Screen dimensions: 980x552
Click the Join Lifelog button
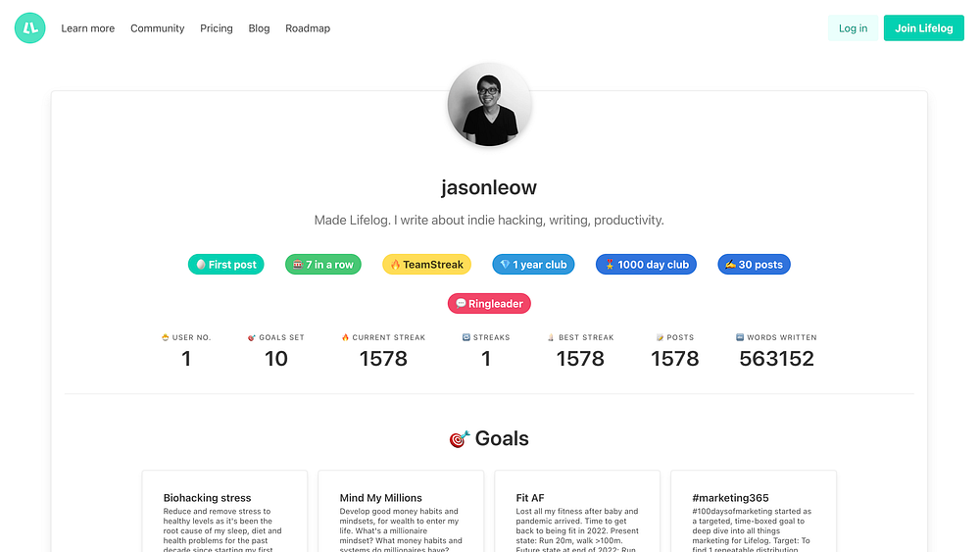pyautogui.click(x=924, y=28)
